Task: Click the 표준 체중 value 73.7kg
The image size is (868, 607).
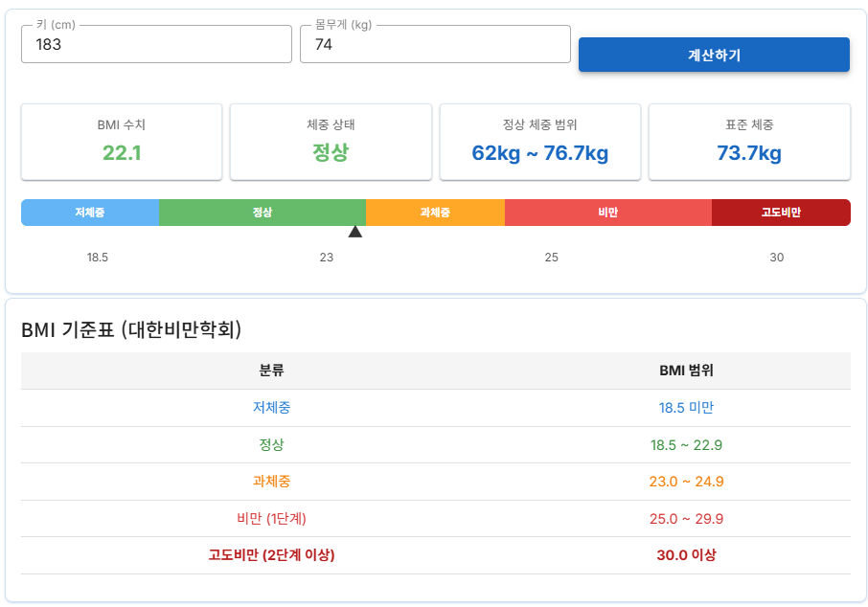Action: point(749,153)
